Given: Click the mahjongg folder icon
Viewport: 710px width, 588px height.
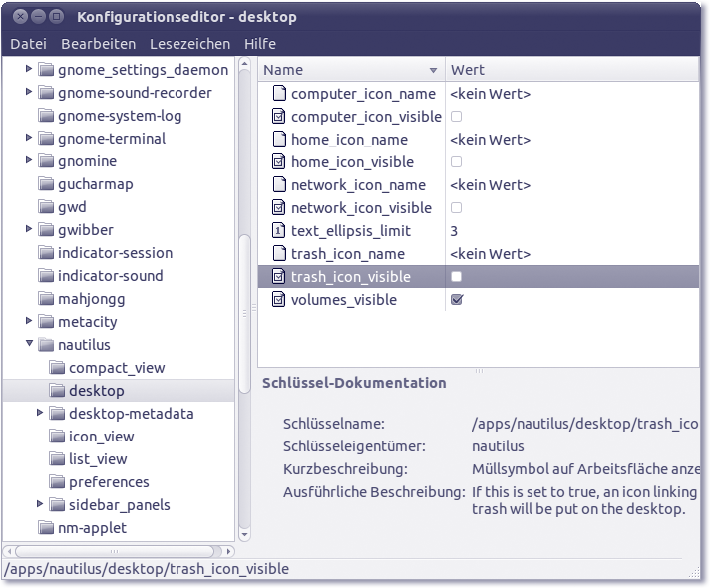Looking at the screenshot, I should click(45, 299).
